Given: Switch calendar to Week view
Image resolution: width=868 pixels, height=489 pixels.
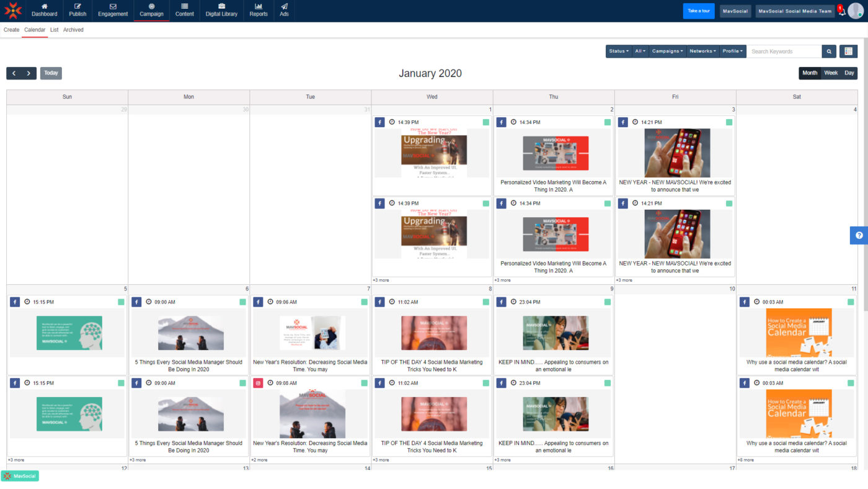Looking at the screenshot, I should tap(831, 73).
